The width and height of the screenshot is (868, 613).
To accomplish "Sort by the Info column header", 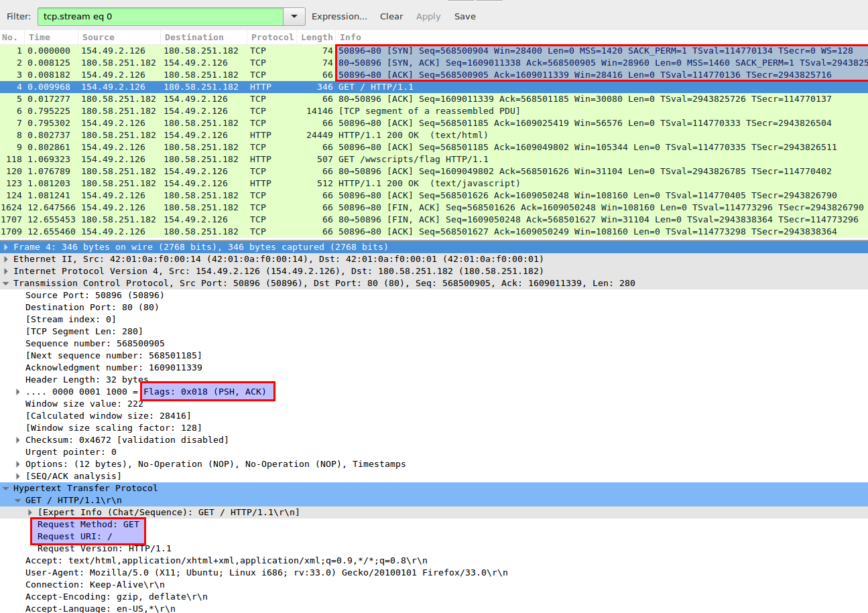I will tap(601, 38).
